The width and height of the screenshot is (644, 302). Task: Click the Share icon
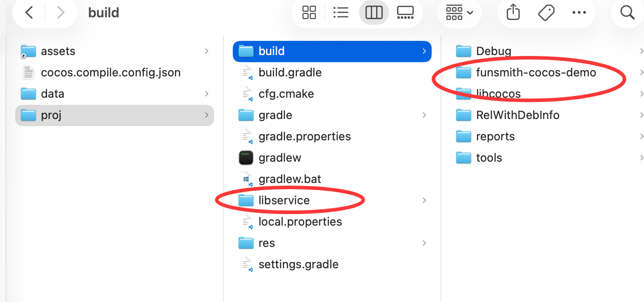pos(513,12)
